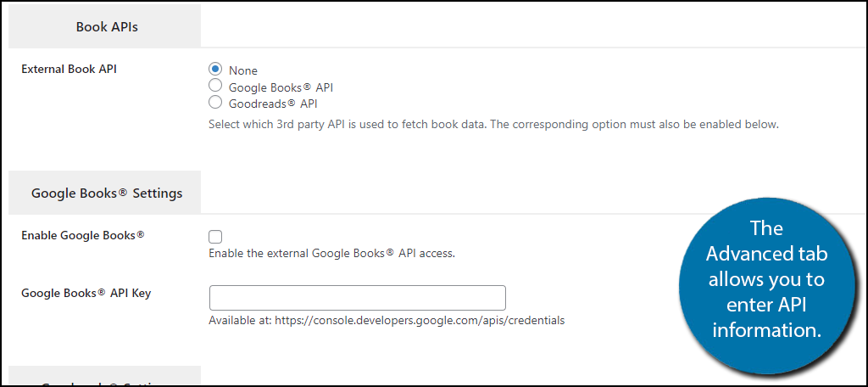
Task: Select the None radio button
Action: tap(215, 70)
